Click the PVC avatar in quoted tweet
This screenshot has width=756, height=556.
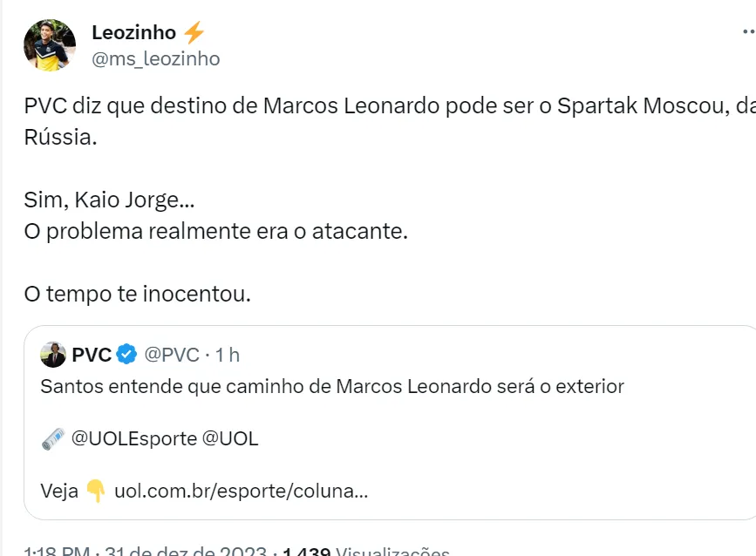coord(53,355)
